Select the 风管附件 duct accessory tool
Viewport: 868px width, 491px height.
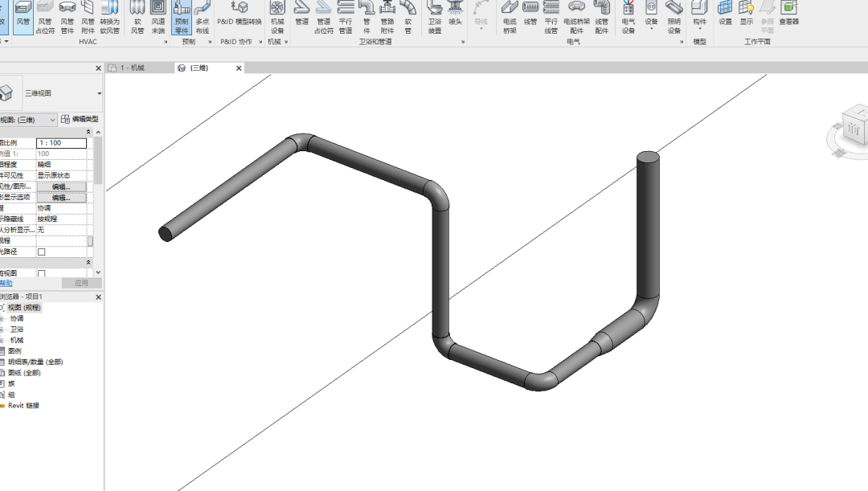coord(88,17)
